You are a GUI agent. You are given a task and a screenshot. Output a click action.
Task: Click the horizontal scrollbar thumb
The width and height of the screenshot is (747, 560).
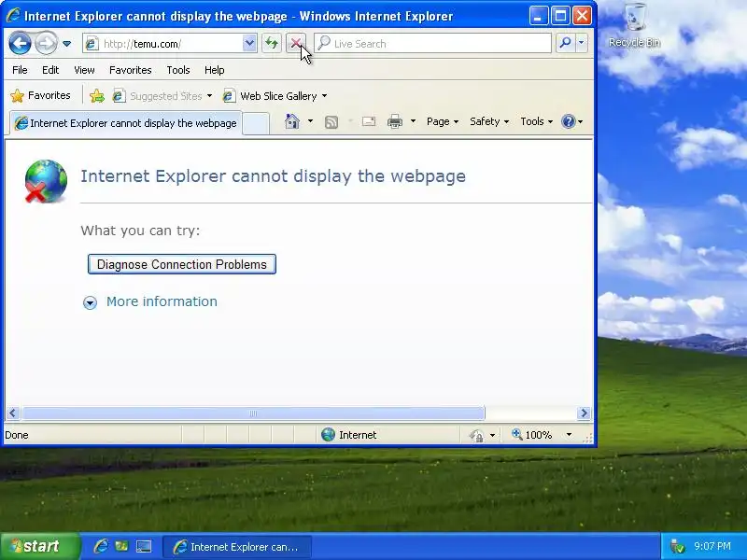pyautogui.click(x=253, y=413)
